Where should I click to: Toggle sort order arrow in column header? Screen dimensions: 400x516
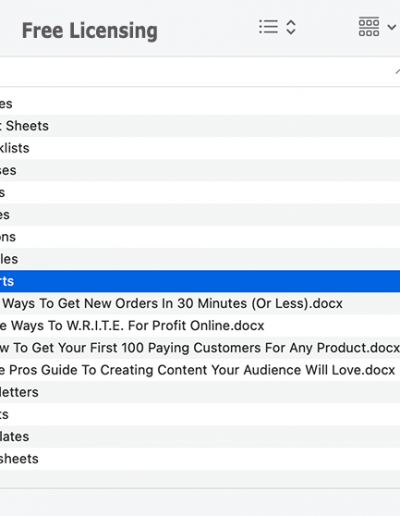[397, 71]
